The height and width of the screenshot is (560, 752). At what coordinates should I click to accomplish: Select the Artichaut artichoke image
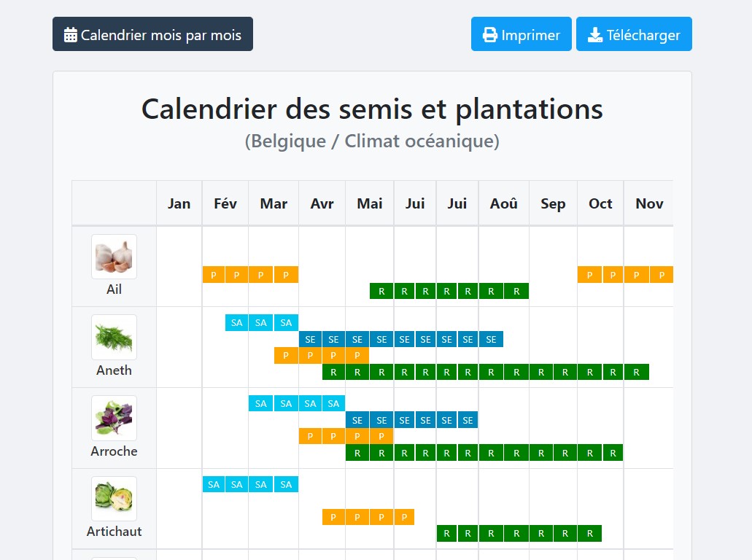click(114, 498)
